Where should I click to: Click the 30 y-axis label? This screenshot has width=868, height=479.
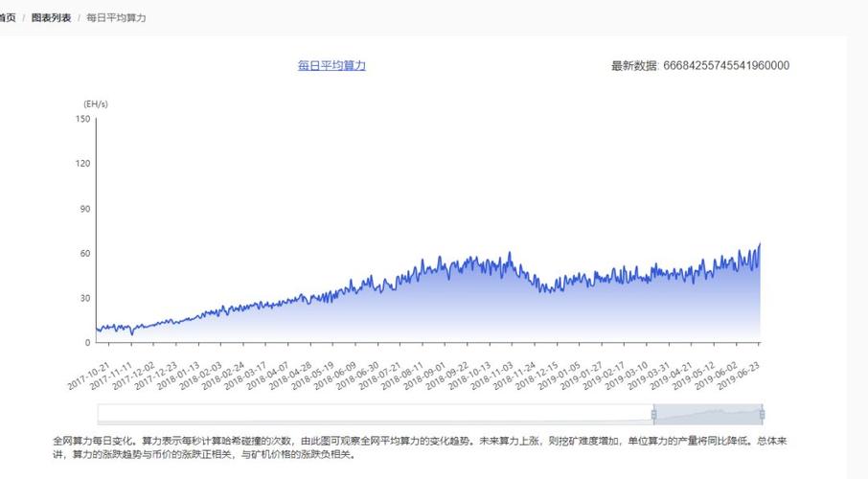84,298
